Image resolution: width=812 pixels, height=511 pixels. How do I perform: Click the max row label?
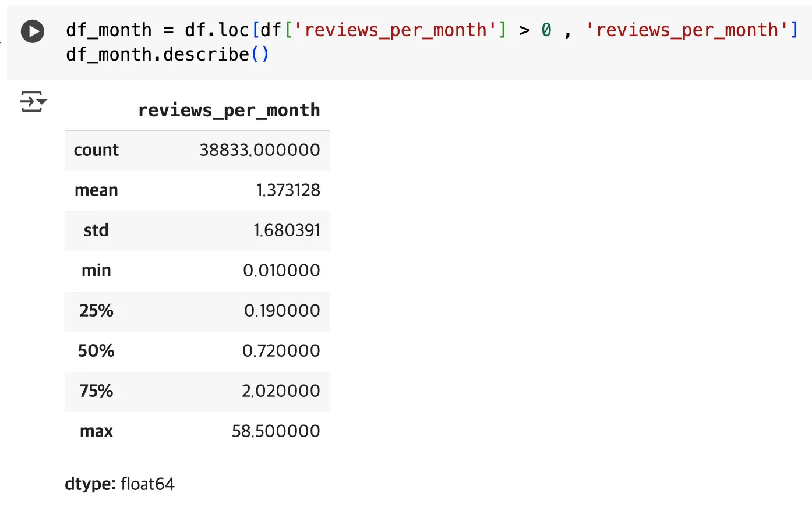[x=96, y=431]
